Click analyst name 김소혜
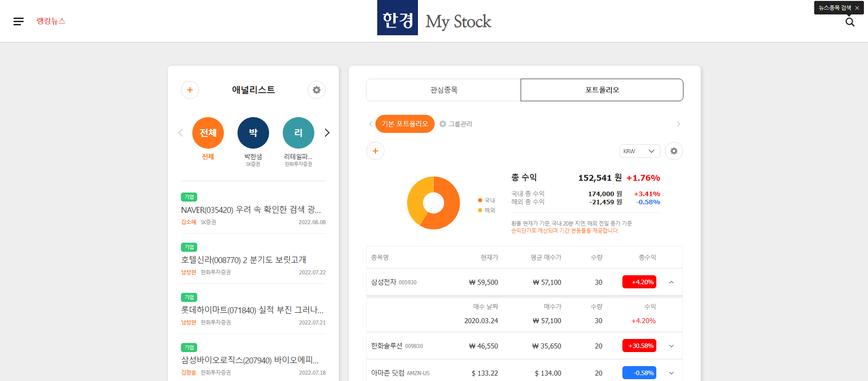Viewport: 868px width, 381px height. tap(189, 222)
